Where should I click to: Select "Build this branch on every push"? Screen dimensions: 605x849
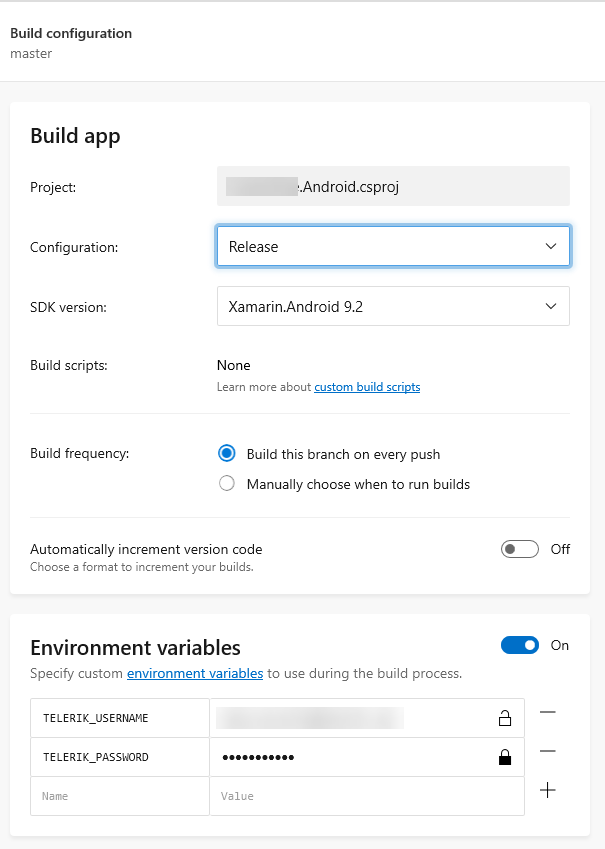coord(227,454)
